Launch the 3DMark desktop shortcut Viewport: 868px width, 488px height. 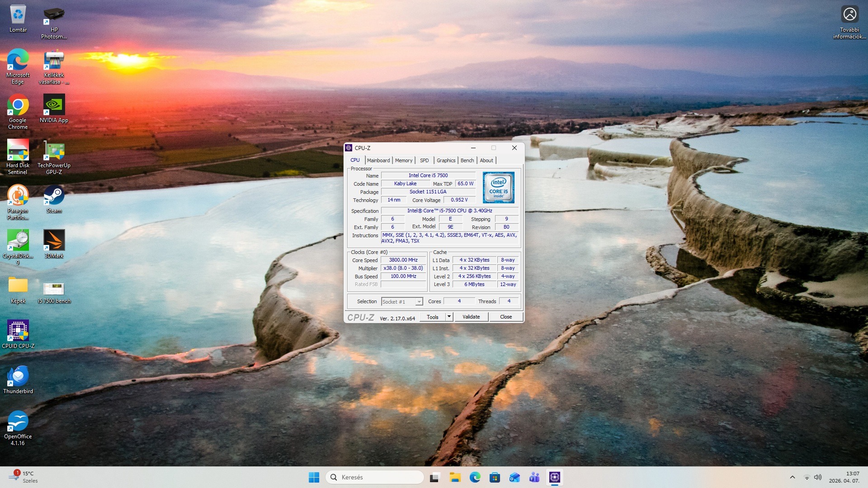click(54, 240)
